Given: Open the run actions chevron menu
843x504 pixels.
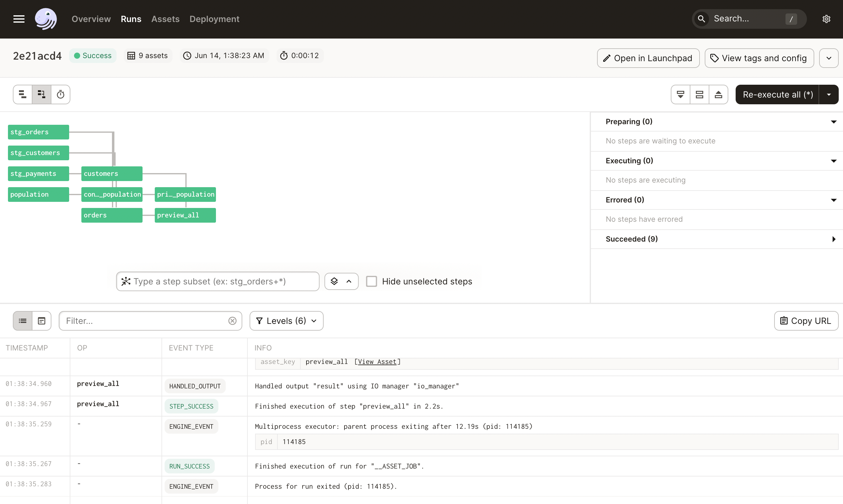Looking at the screenshot, I should tap(829, 58).
